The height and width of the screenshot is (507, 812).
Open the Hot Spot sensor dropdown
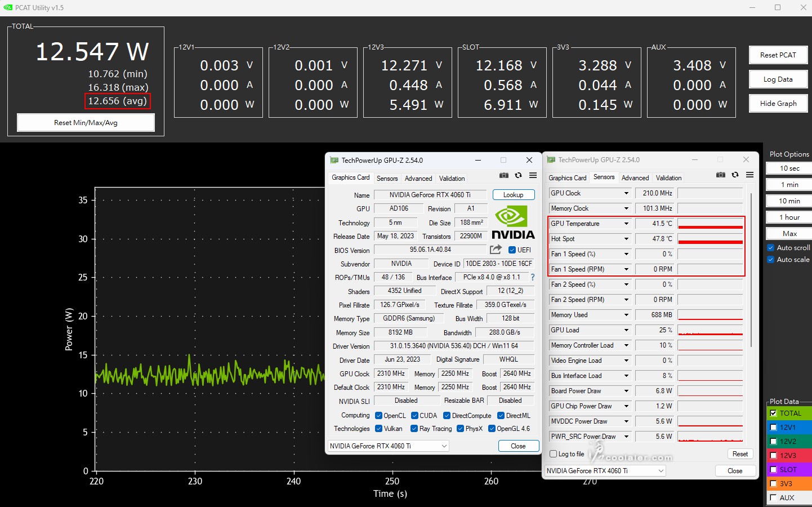click(x=626, y=239)
